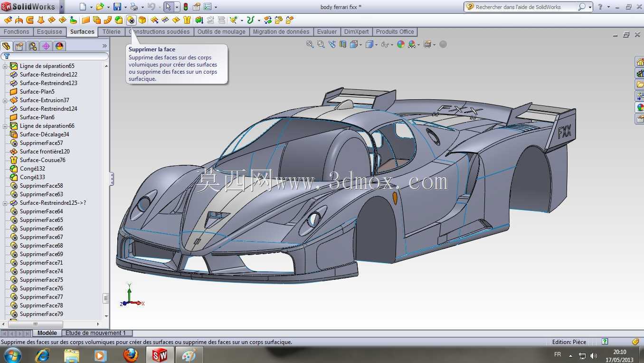
Task: Select the Revolved Surface tool
Action: tap(19, 20)
